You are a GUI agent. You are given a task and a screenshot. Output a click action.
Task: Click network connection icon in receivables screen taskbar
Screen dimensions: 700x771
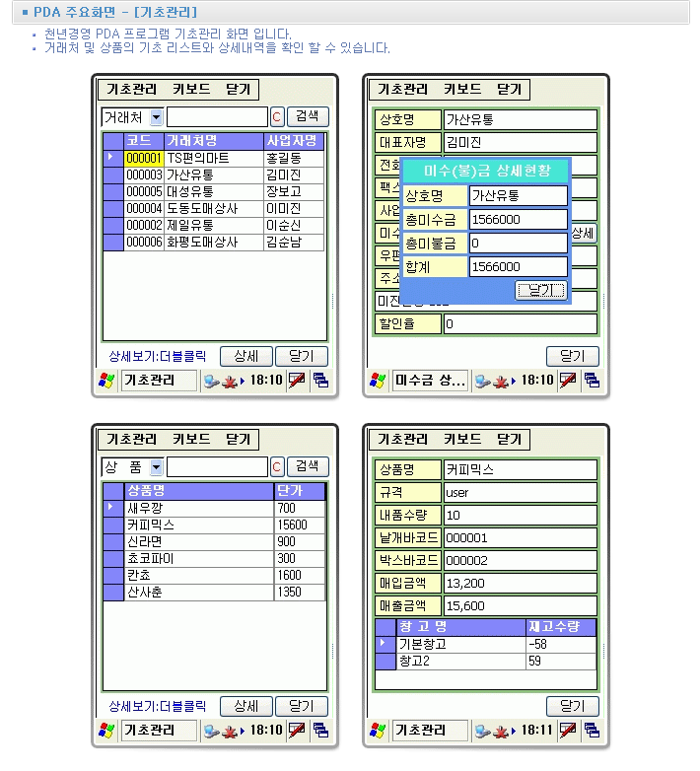click(x=482, y=382)
